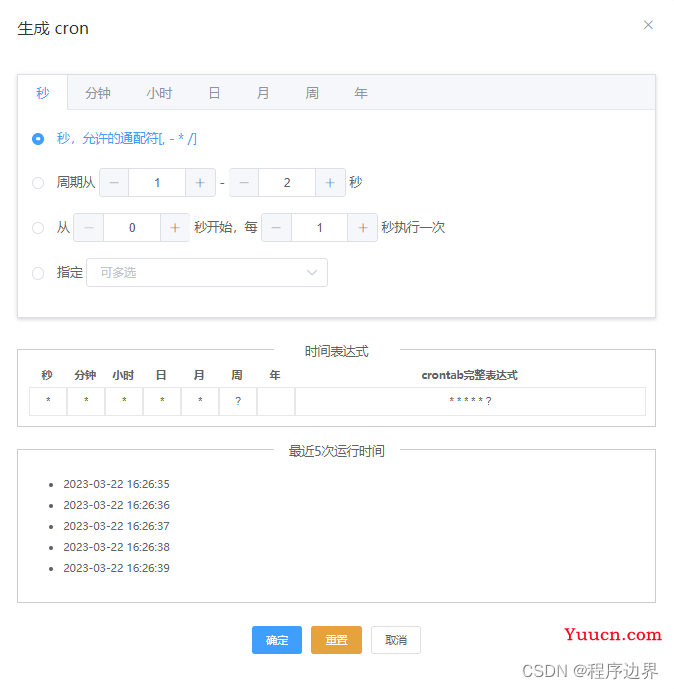Open the 可多选 dropdown
This screenshot has width=674, height=689.
click(x=207, y=272)
